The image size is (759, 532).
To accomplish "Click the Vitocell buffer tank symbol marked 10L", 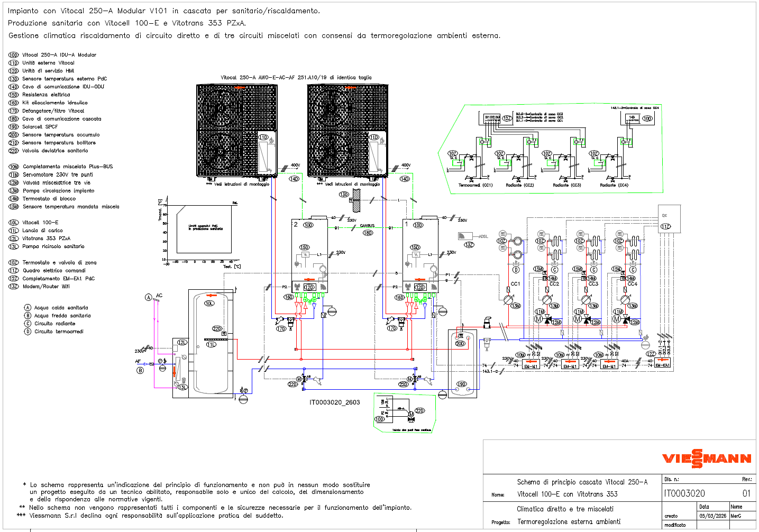I will click(x=211, y=344).
